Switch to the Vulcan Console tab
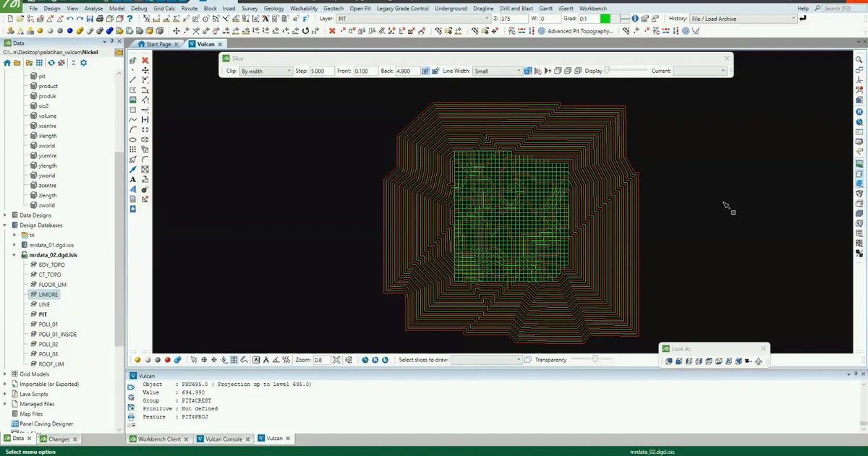The height and width of the screenshot is (456, 868). [224, 439]
